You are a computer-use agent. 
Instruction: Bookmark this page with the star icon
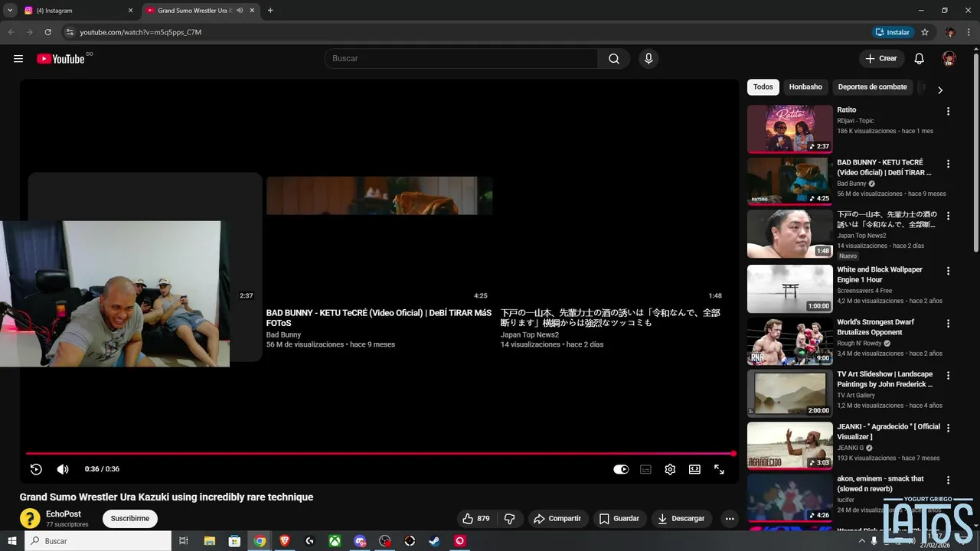(925, 32)
